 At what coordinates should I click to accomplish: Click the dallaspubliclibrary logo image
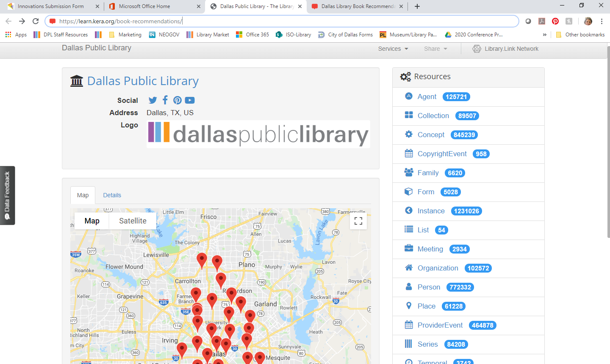coord(258,134)
